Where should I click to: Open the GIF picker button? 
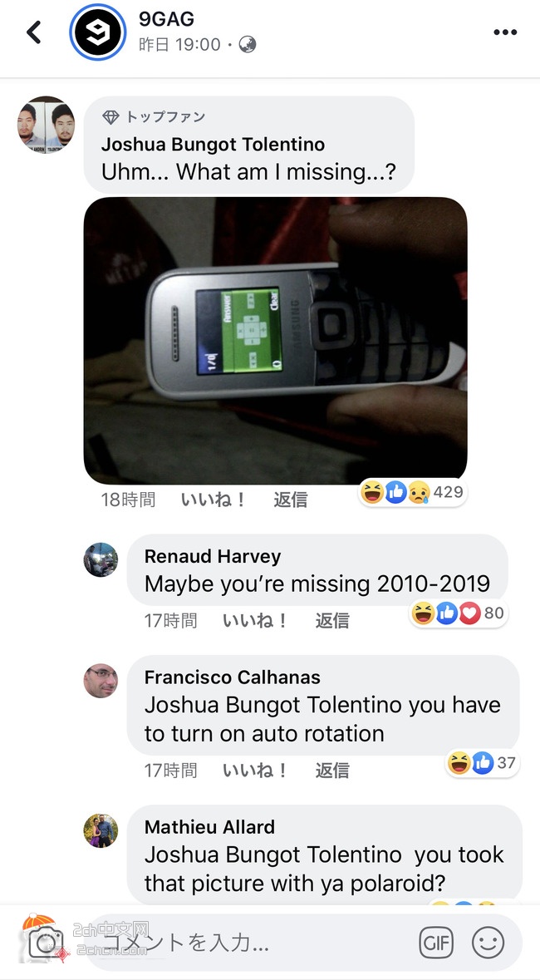click(x=436, y=943)
